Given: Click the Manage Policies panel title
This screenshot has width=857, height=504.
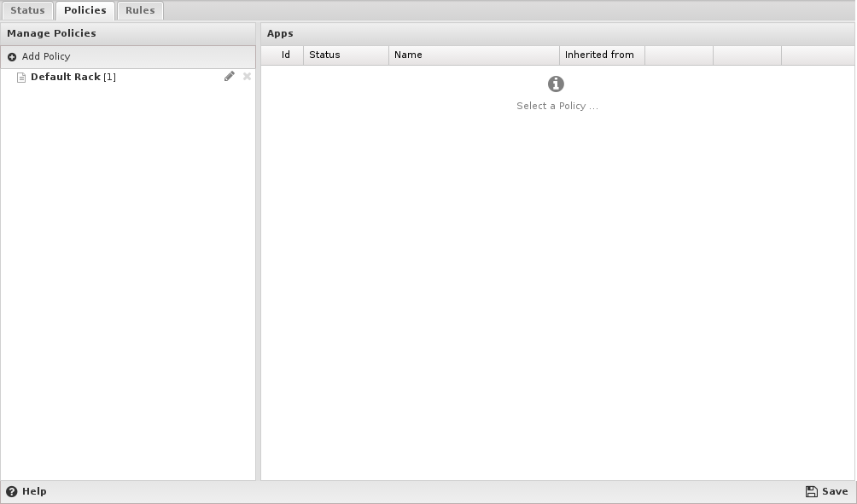Looking at the screenshot, I should pyautogui.click(x=51, y=34).
